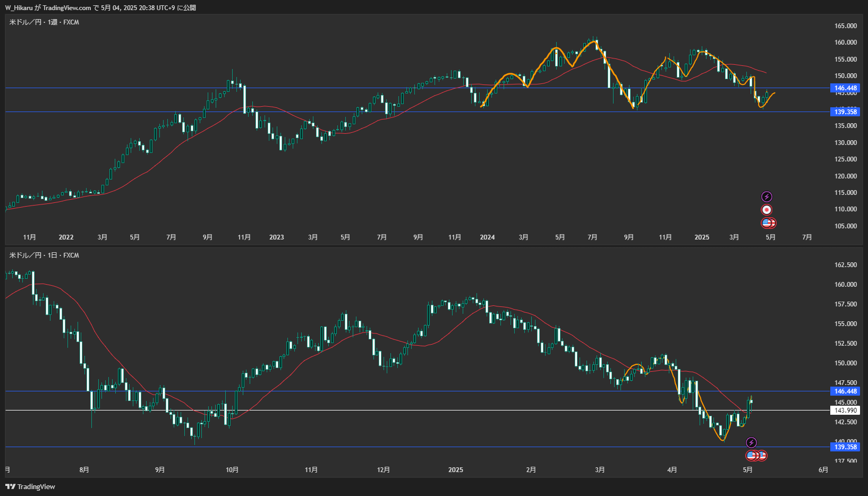Click the leftmost US flag icon on daily chart
The width and height of the screenshot is (868, 496).
[x=752, y=456]
